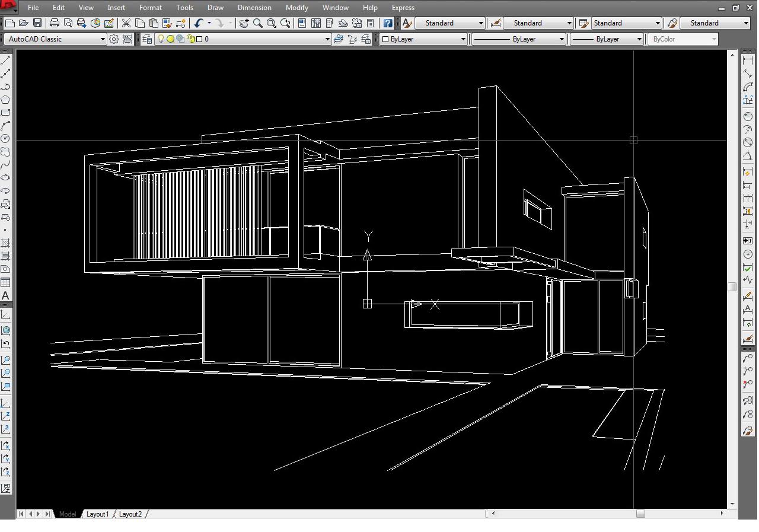759x532 pixels.
Task: Select the Hatch tool
Action: pos(5,243)
